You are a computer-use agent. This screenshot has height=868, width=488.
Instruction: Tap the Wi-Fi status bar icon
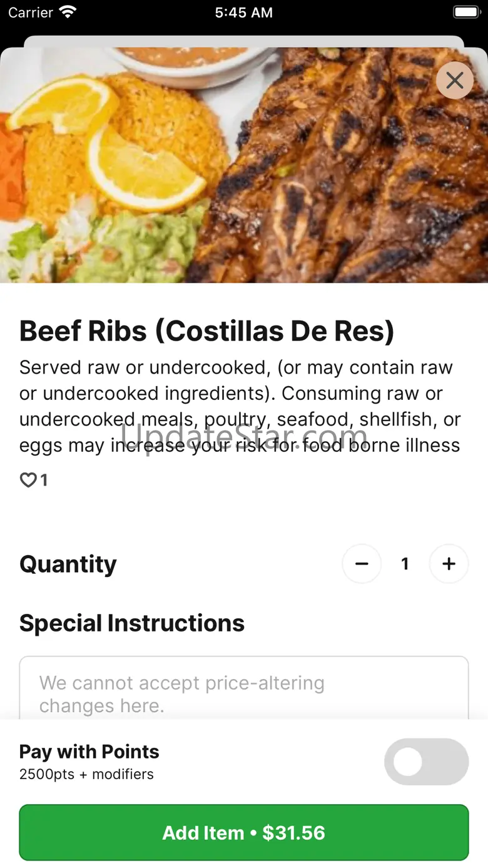[x=68, y=12]
